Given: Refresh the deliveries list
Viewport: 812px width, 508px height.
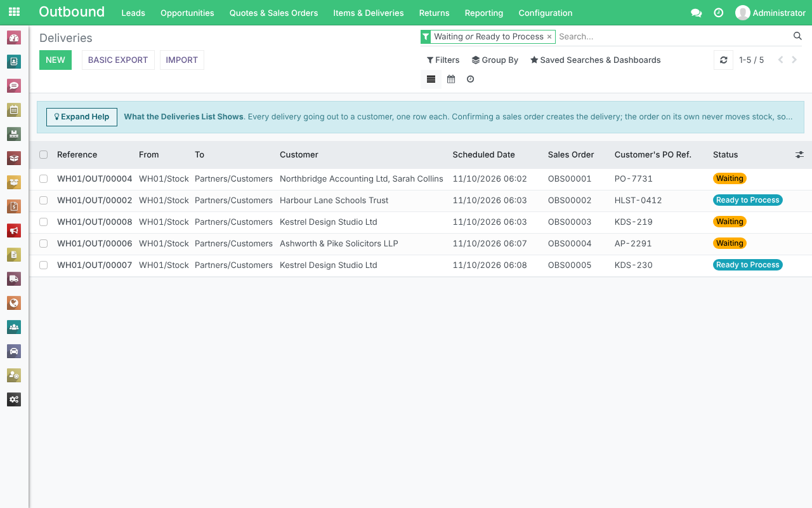Looking at the screenshot, I should click(x=724, y=60).
